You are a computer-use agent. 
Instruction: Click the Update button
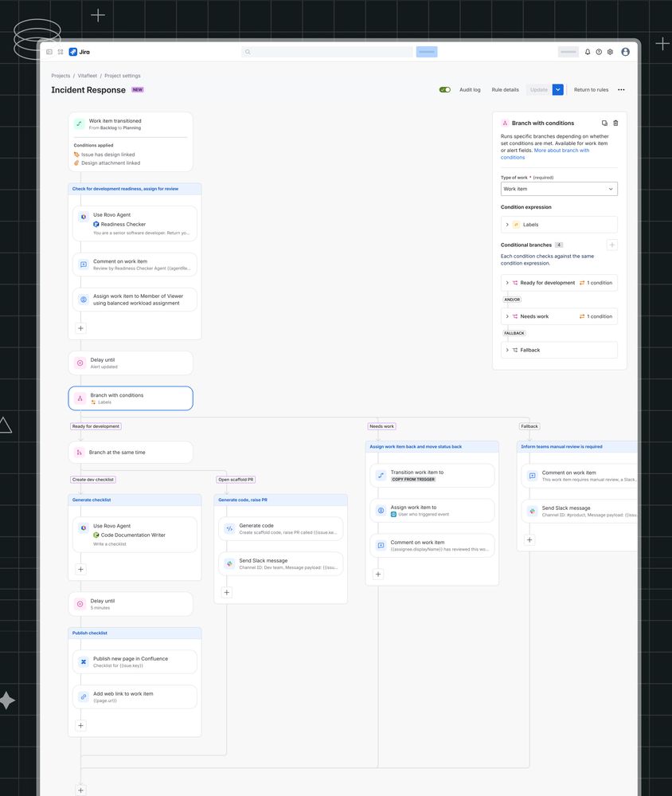point(538,90)
